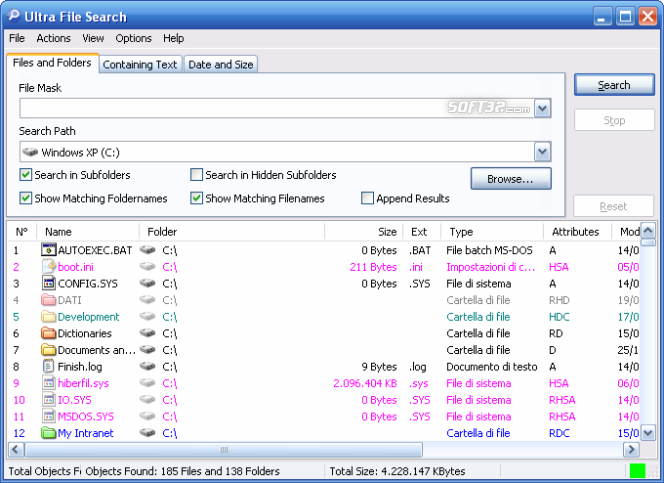The image size is (664, 483).
Task: Click the AUTOEXEC.BAT batch file icon
Action: point(49,250)
